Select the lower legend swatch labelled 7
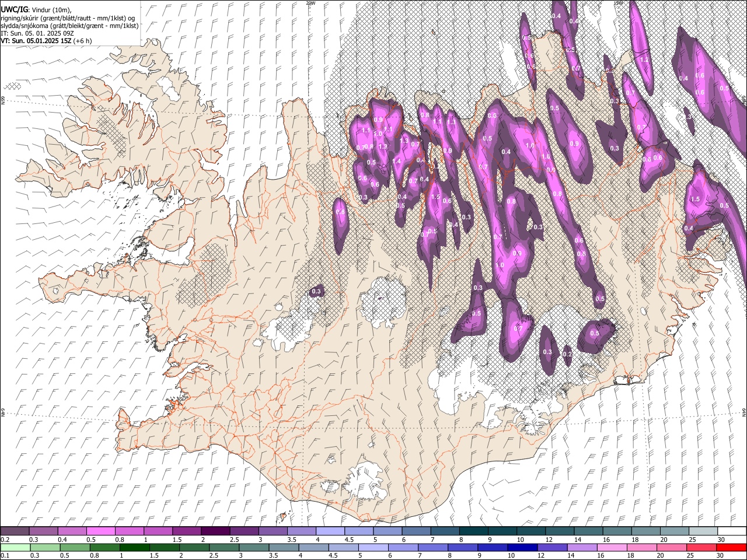 433,547
